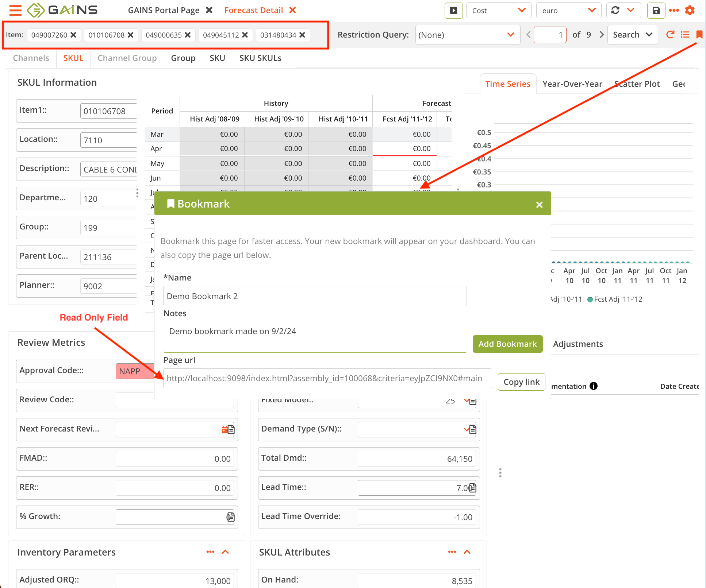706x588 pixels.
Task: Click the Add Bookmark button
Action: 507,344
